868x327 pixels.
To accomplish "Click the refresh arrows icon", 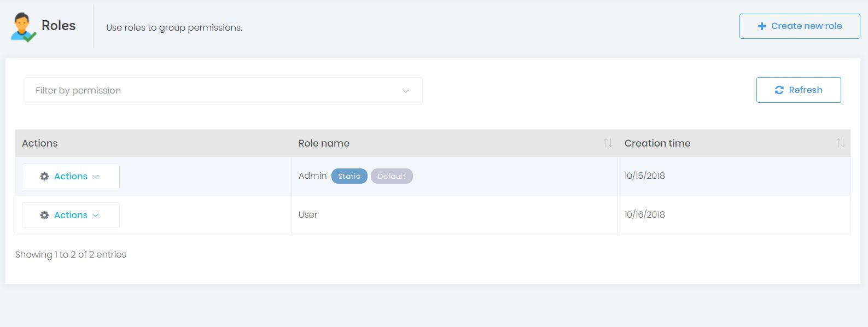I will pyautogui.click(x=779, y=90).
